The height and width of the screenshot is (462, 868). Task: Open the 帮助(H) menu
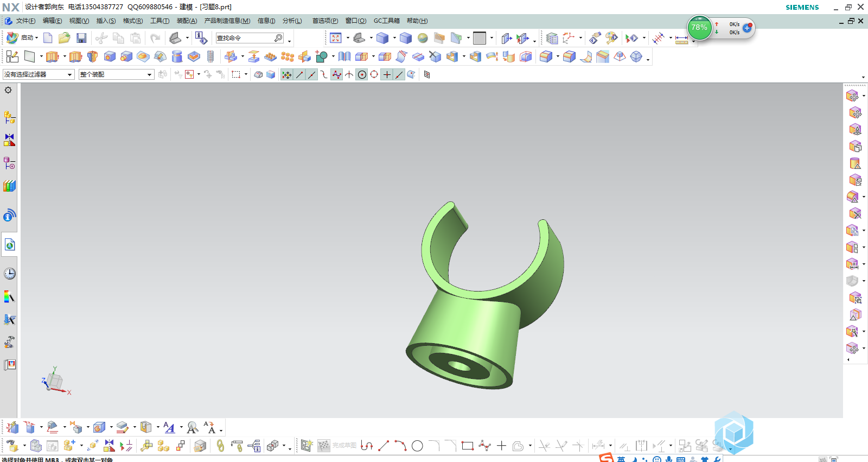(417, 21)
